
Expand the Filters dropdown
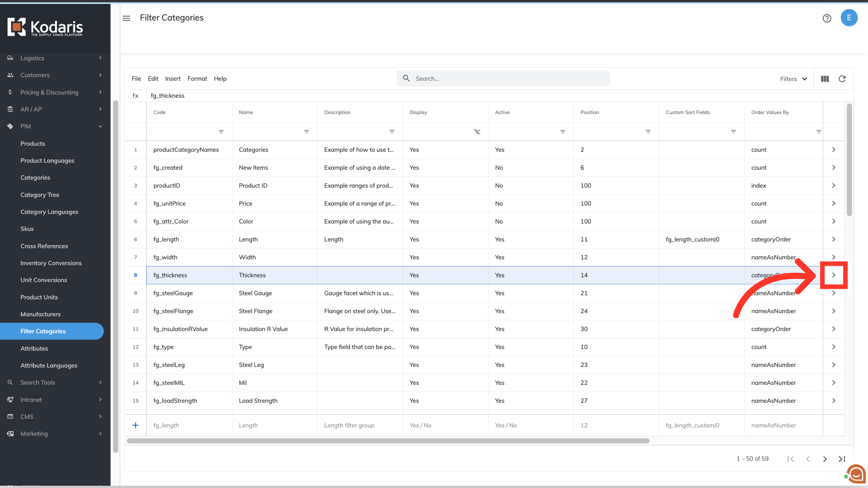793,79
